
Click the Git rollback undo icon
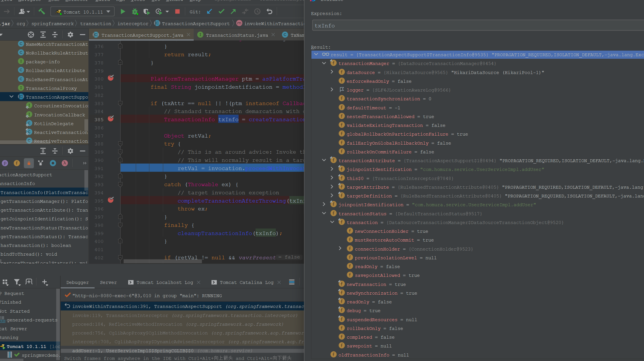click(269, 12)
